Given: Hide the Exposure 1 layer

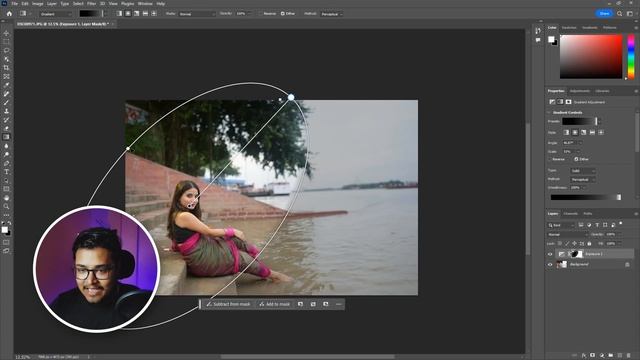Looking at the screenshot, I should (x=550, y=254).
